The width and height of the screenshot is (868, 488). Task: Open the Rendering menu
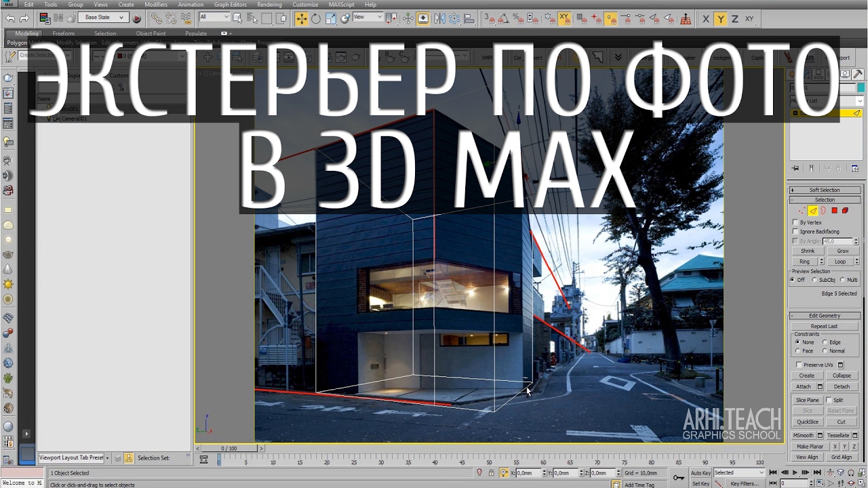pos(269,5)
